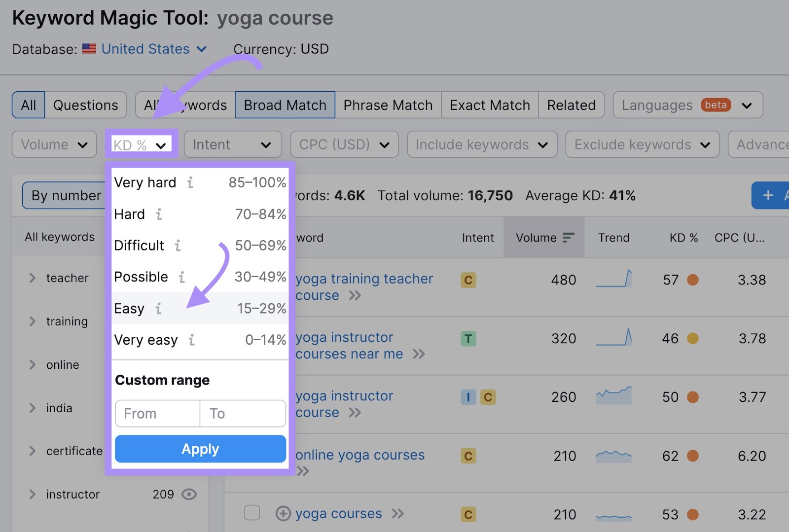The height and width of the screenshot is (532, 789).
Task: Open the Intent filter dropdown
Action: coord(232,144)
